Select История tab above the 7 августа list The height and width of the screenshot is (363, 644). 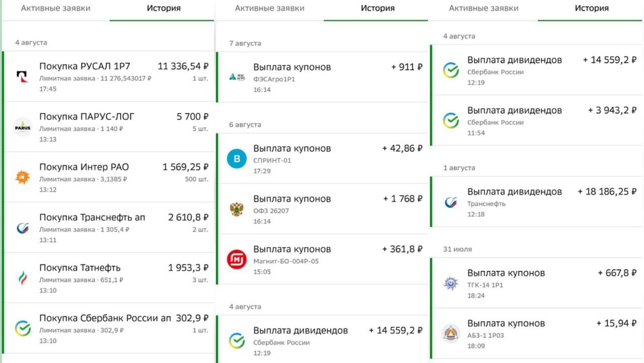tap(378, 9)
